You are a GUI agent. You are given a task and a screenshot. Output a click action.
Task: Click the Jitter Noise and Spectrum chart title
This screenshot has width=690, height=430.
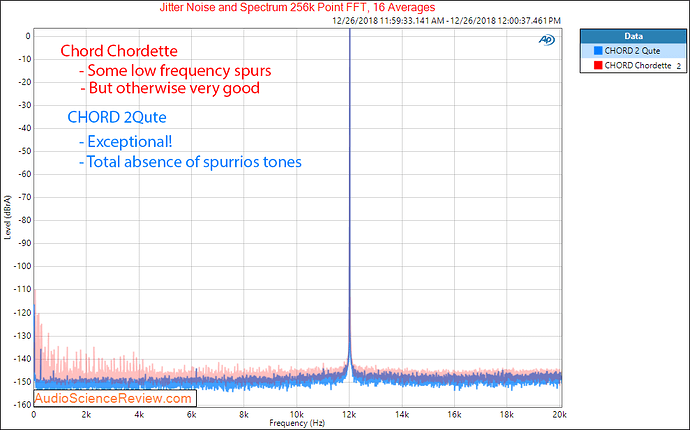click(297, 7)
